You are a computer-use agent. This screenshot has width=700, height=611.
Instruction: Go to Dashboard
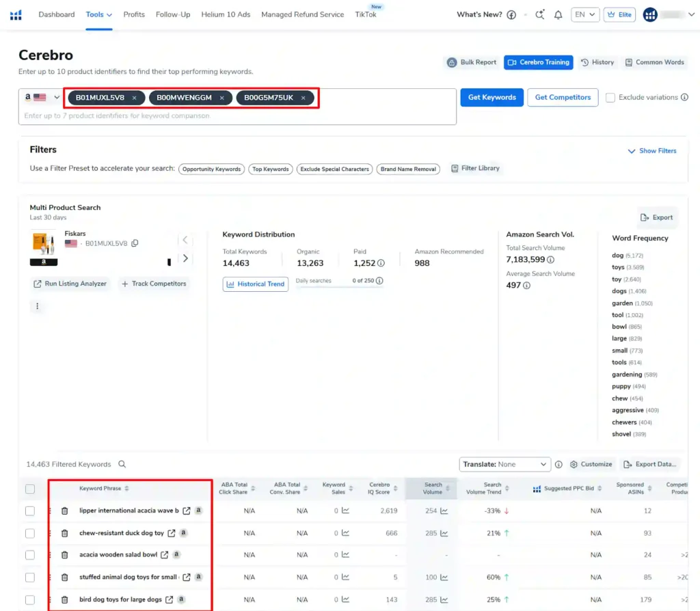pyautogui.click(x=57, y=15)
